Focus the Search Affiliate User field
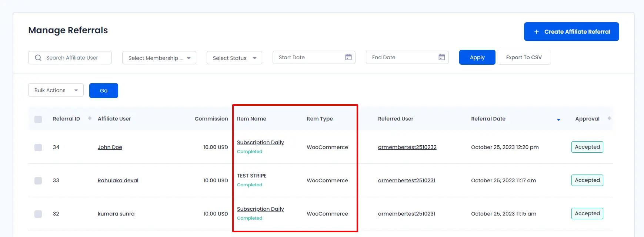The width and height of the screenshot is (644, 237). 76,58
